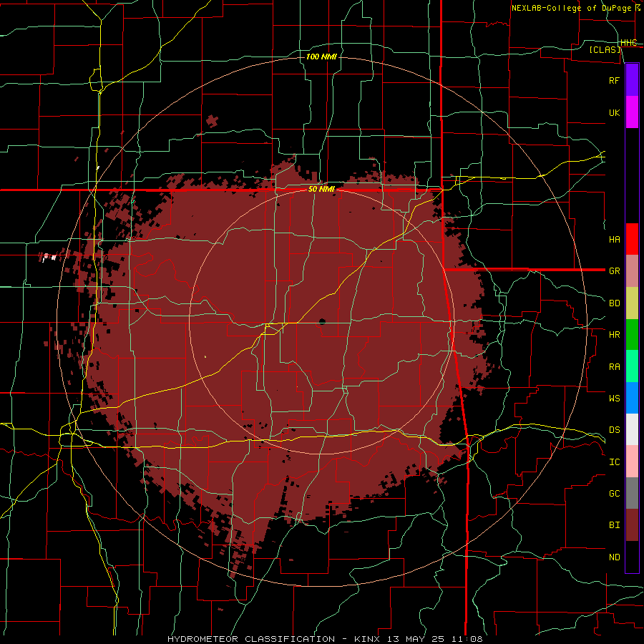The image size is (644, 644).
Task: Click the DS white legend swatch
Action: pyautogui.click(x=632, y=429)
